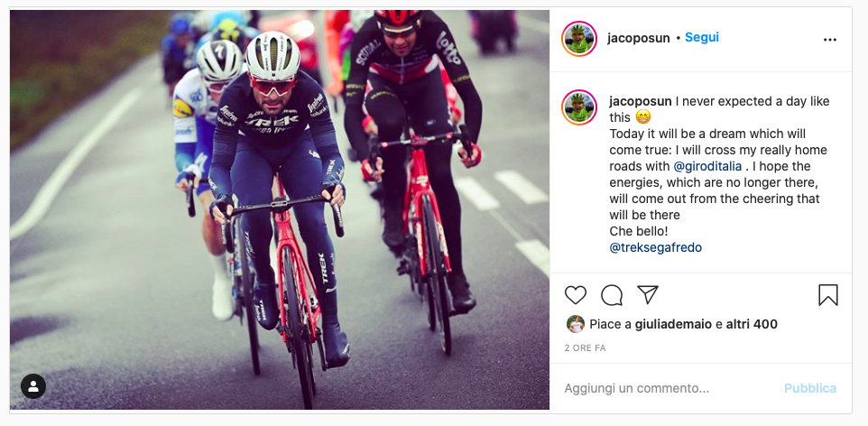Viewport: 868px width, 426px height.
Task: Visit the @treksegafredo mention
Action: point(655,247)
